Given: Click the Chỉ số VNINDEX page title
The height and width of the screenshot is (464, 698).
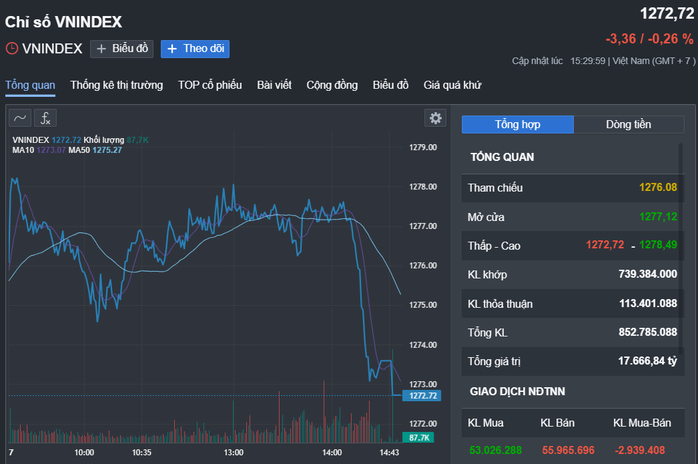Looking at the screenshot, I should pyautogui.click(x=63, y=22).
